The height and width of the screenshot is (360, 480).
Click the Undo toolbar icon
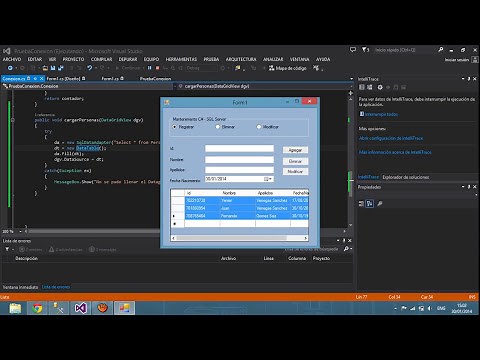click(89, 68)
